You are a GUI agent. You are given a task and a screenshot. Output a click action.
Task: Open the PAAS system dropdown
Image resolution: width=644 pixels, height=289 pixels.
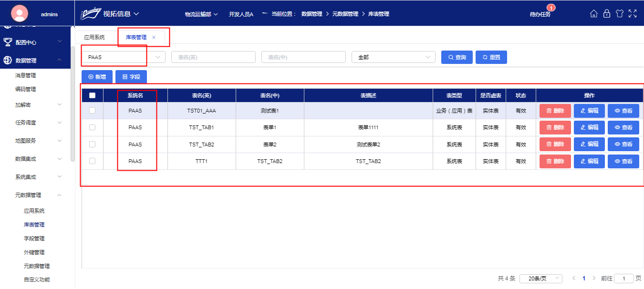(x=124, y=57)
